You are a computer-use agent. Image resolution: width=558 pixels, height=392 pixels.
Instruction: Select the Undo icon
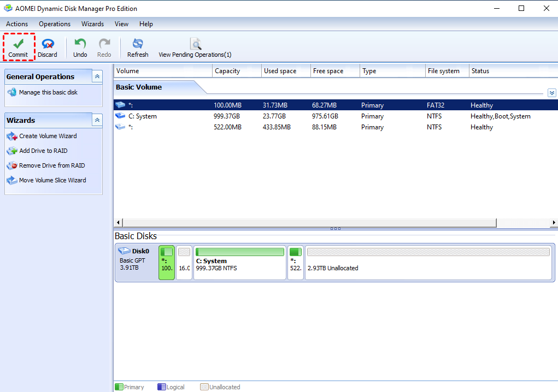point(79,47)
